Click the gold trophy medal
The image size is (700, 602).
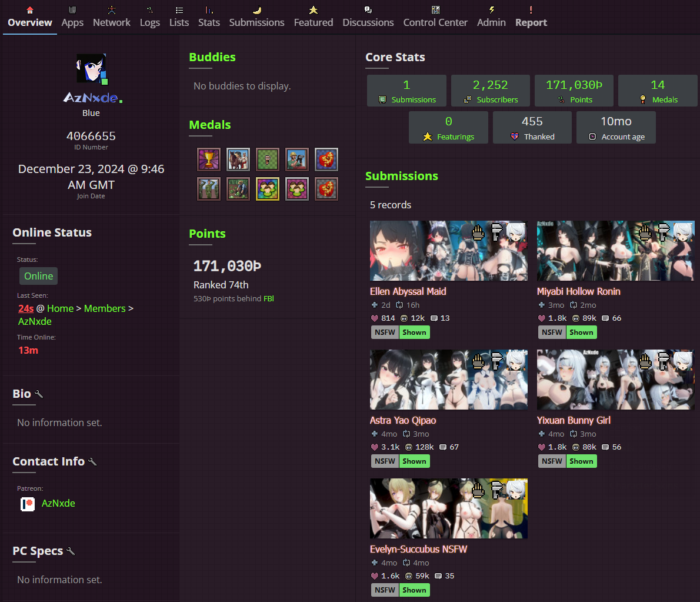tap(209, 159)
